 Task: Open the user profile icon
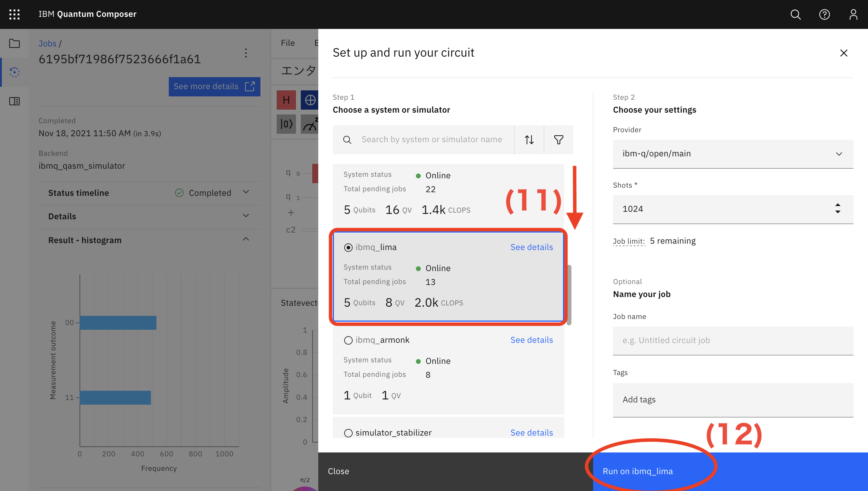tap(853, 14)
